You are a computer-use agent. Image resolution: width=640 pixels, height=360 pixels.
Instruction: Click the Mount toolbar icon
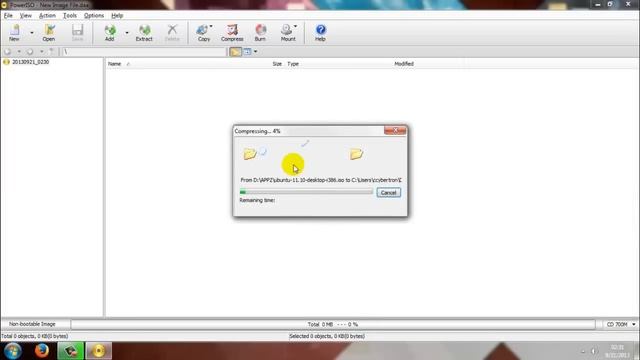pyautogui.click(x=288, y=33)
